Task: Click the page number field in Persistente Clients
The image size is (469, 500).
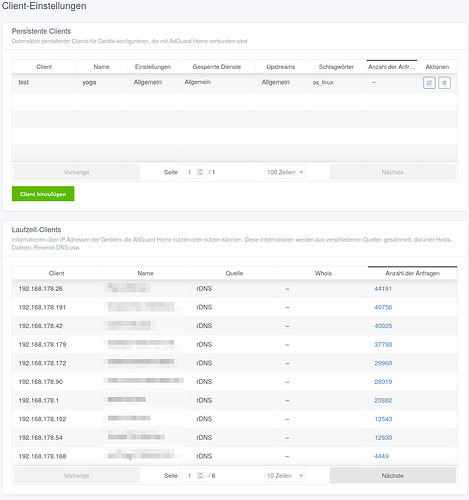Action: [193, 172]
